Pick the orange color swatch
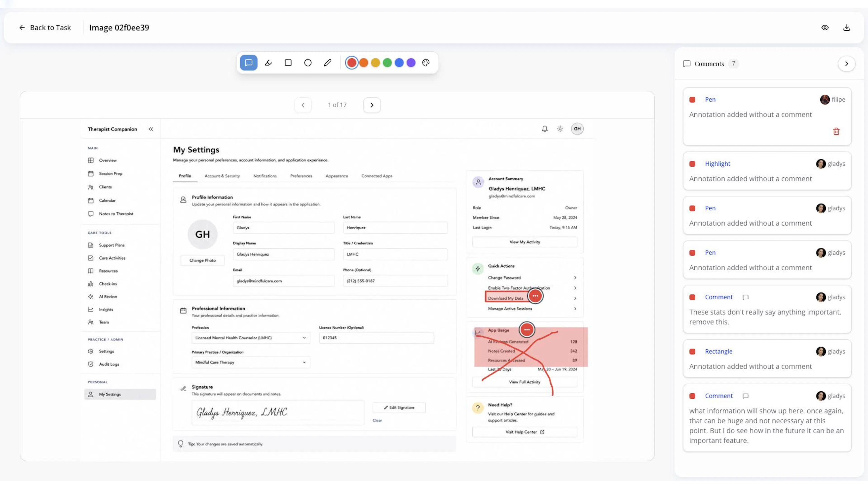 [363, 63]
